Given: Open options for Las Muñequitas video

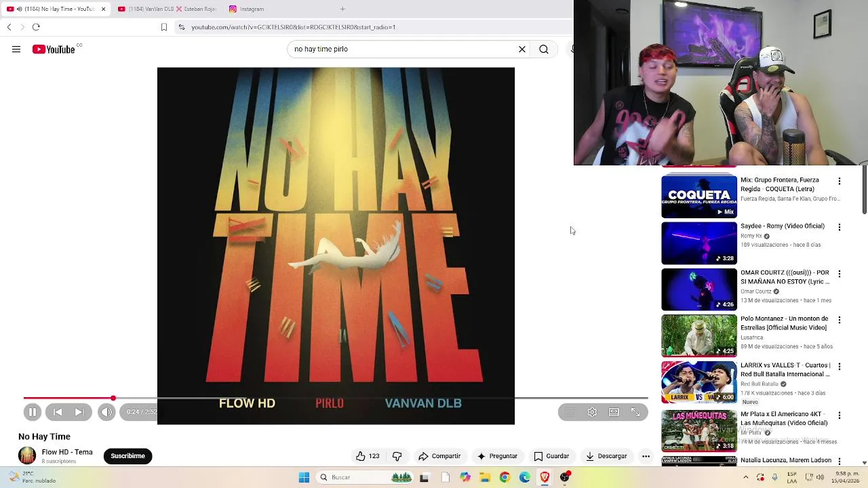Looking at the screenshot, I should pos(840,415).
